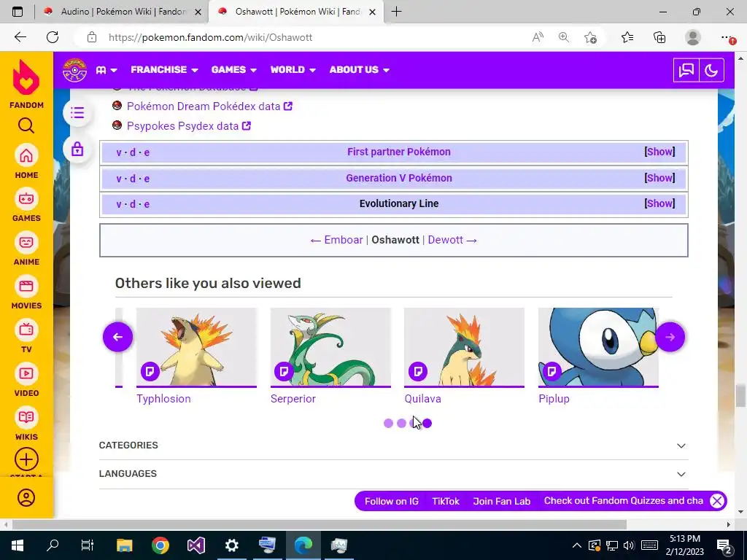
Task: Open Edge profile avatar
Action: pos(693,37)
